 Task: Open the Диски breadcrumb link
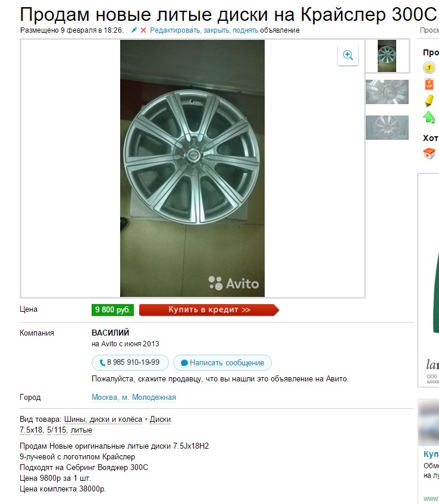pyautogui.click(x=160, y=420)
